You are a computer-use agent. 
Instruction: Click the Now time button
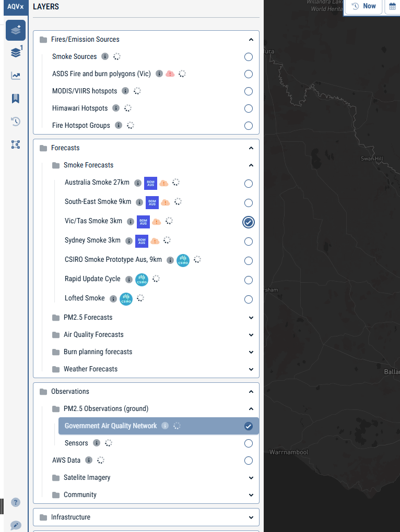point(363,6)
